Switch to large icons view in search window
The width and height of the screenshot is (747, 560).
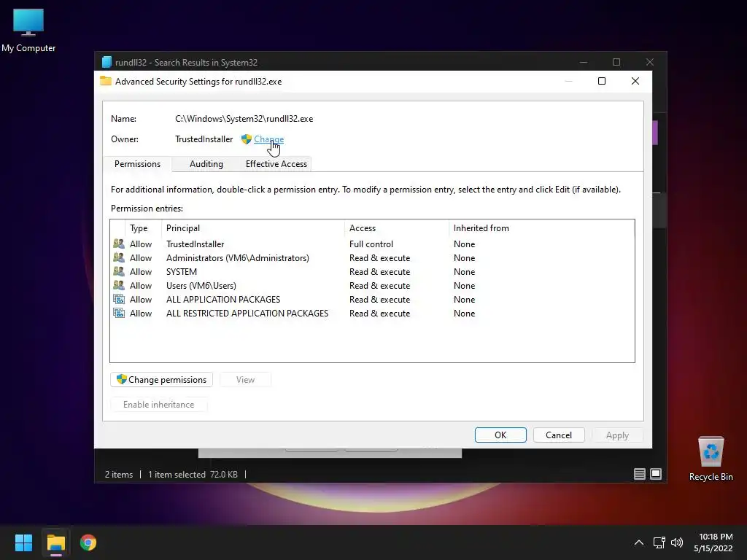[x=656, y=474]
